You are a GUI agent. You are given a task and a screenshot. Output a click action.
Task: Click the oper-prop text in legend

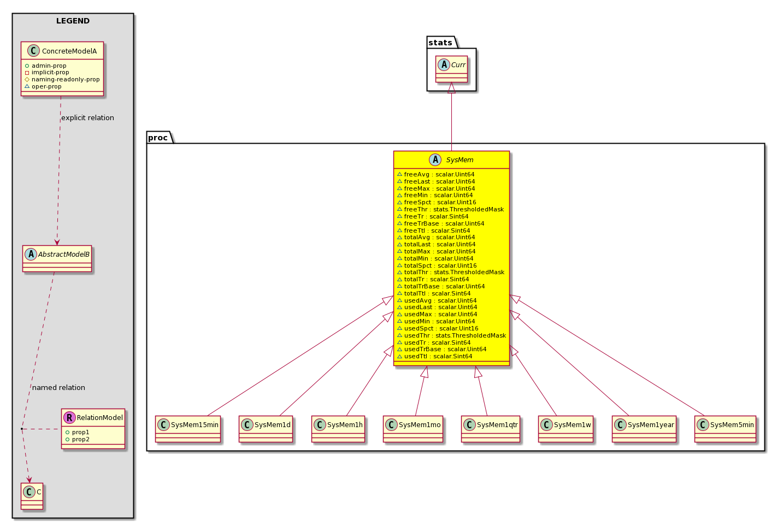(46, 86)
